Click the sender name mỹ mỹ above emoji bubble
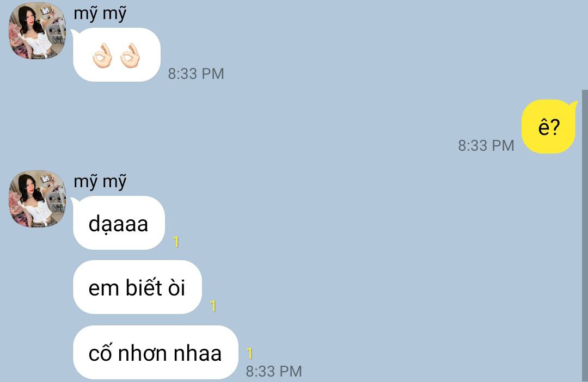Screen dimensions: 588x382 (x=100, y=14)
